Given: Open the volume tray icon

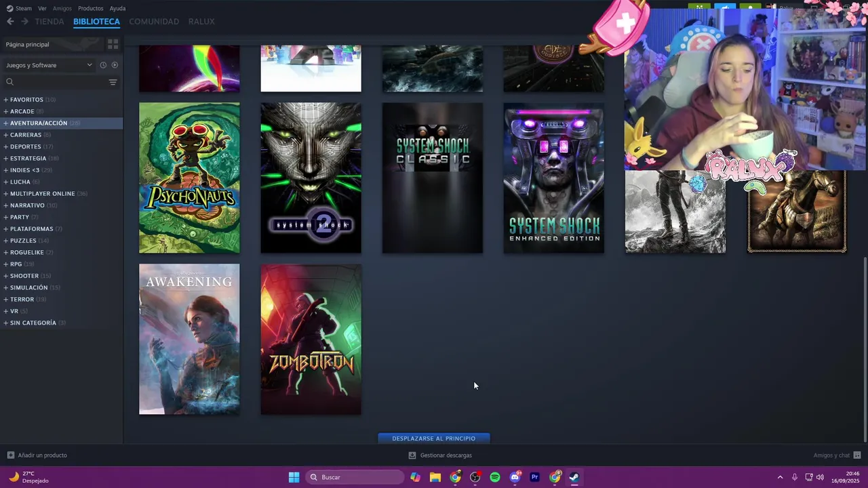Looking at the screenshot, I should tap(820, 477).
